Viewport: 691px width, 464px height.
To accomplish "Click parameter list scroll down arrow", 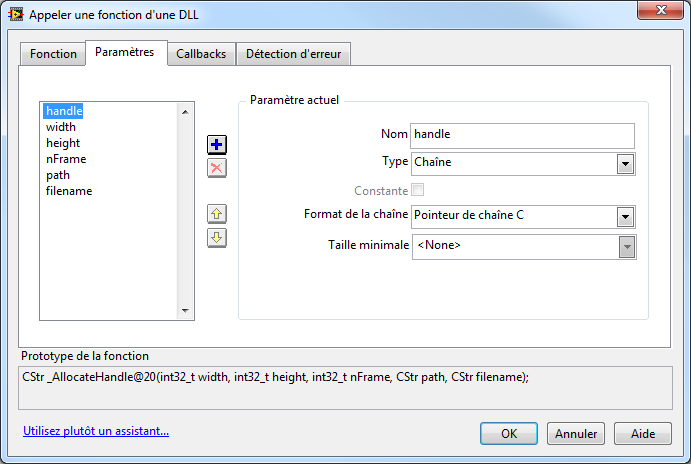I will (186, 311).
